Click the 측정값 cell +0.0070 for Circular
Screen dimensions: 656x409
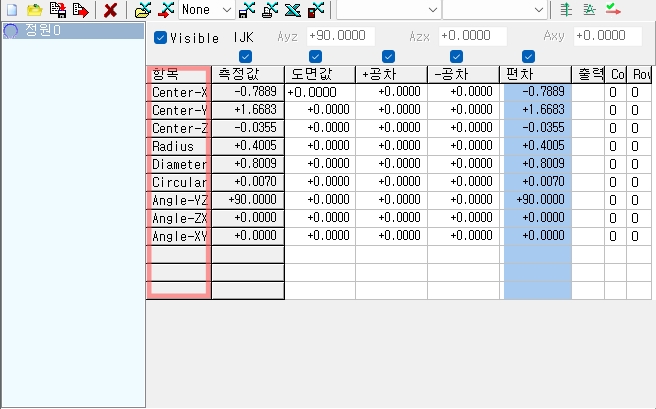point(248,182)
